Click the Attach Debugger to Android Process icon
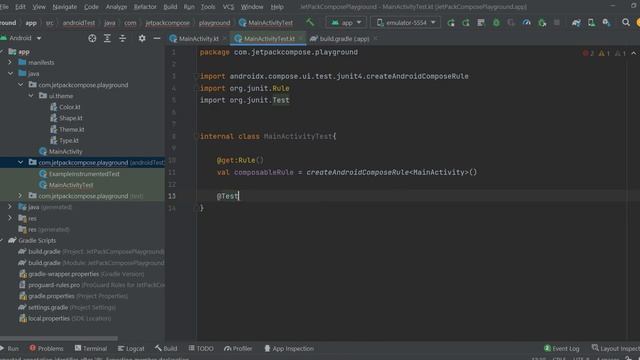The image size is (640, 360). tap(542, 23)
